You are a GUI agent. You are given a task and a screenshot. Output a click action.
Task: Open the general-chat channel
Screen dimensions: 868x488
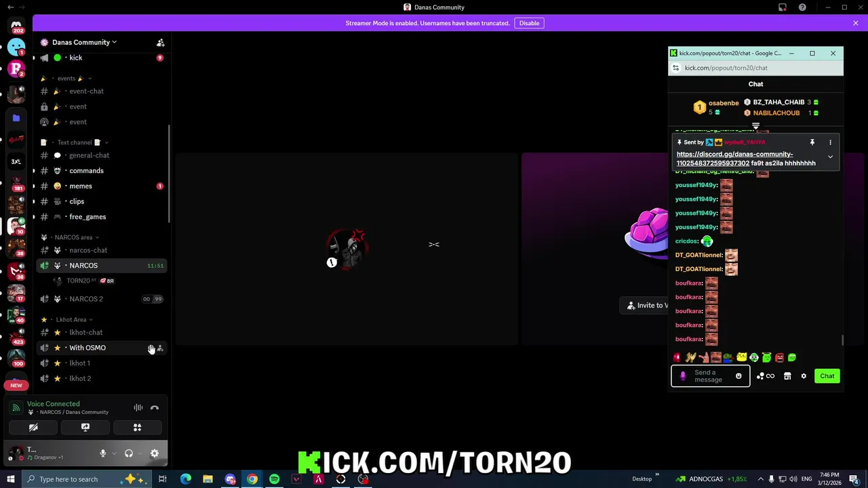point(102,155)
